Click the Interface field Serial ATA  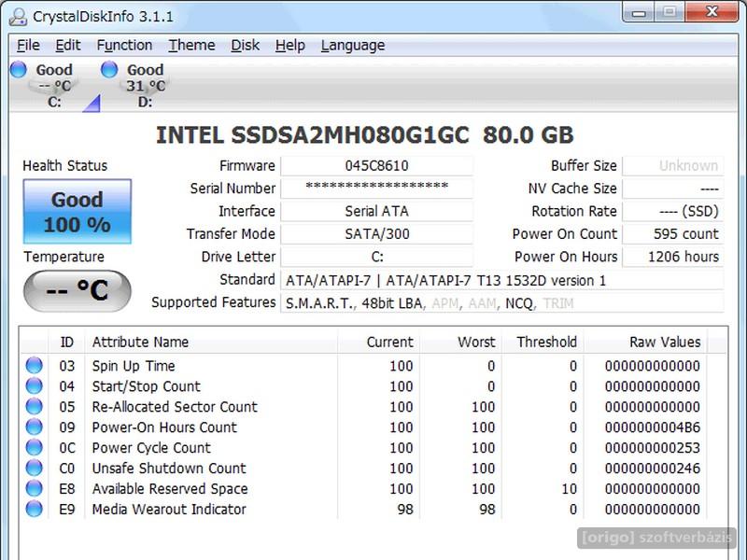377,211
